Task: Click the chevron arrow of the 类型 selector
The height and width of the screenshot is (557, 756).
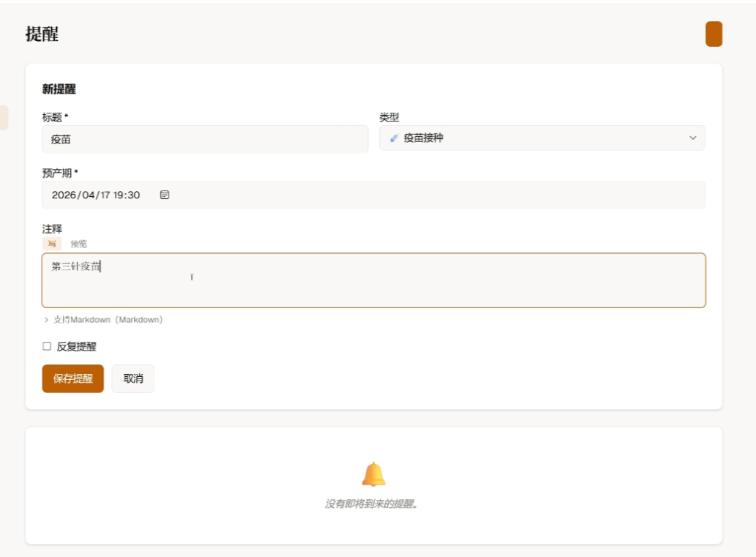Action: 692,138
